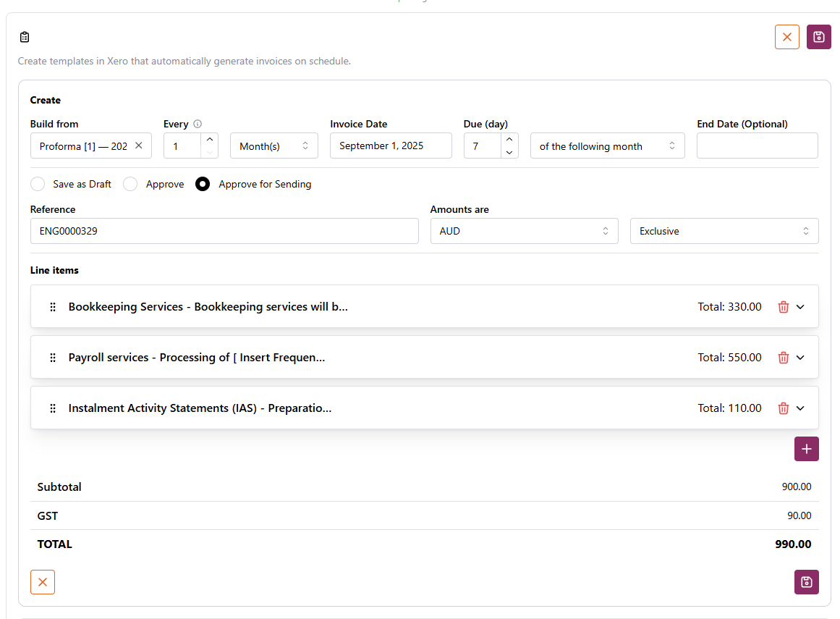Click the End Date (Optional) field
Image resolution: width=840 pixels, height=619 pixels.
pos(757,146)
